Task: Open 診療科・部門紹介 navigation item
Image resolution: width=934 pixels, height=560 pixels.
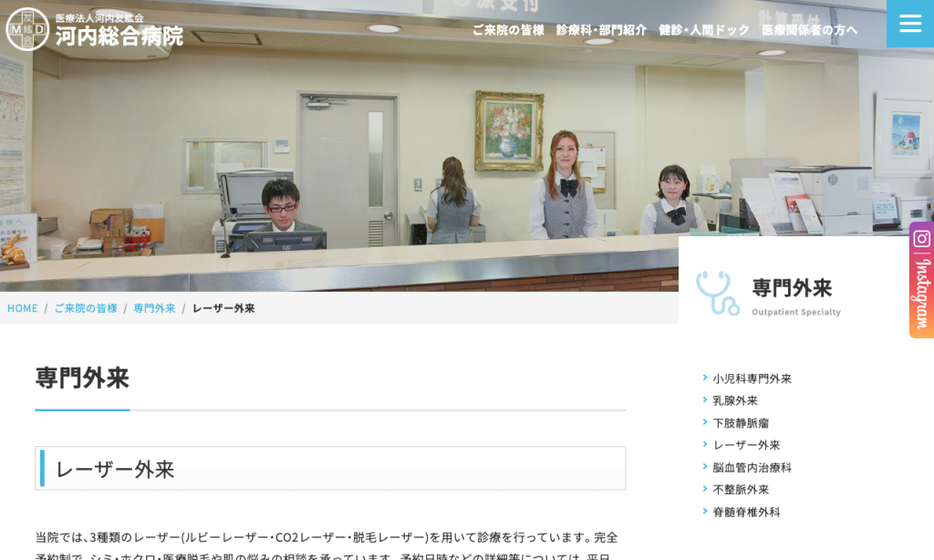Action: pos(601,30)
